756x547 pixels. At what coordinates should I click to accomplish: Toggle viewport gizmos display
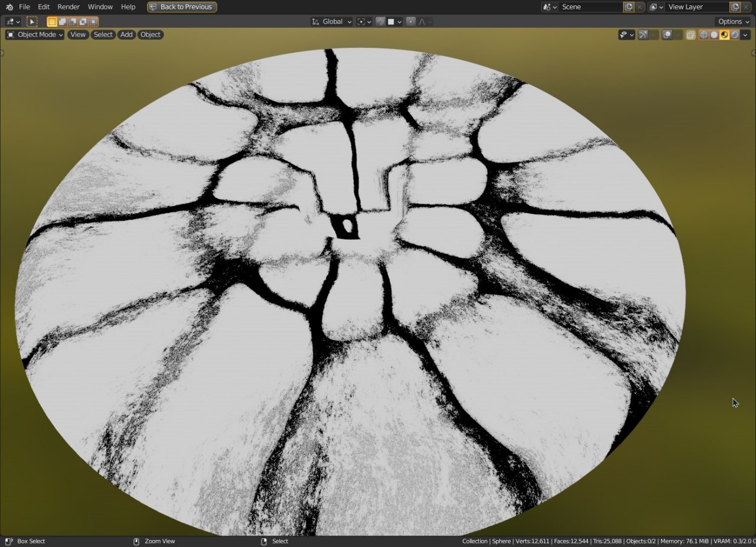click(643, 35)
